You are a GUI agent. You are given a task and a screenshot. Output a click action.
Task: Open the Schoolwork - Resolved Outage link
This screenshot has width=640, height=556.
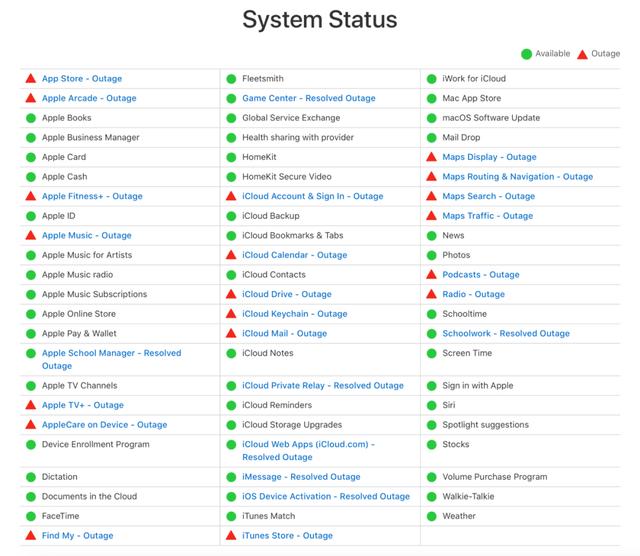coord(505,334)
